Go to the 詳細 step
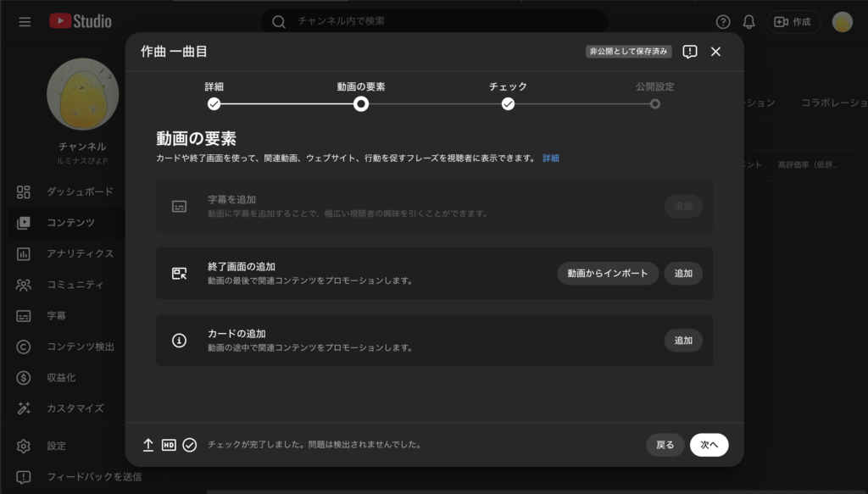Image resolution: width=868 pixels, height=494 pixels. coord(214,103)
